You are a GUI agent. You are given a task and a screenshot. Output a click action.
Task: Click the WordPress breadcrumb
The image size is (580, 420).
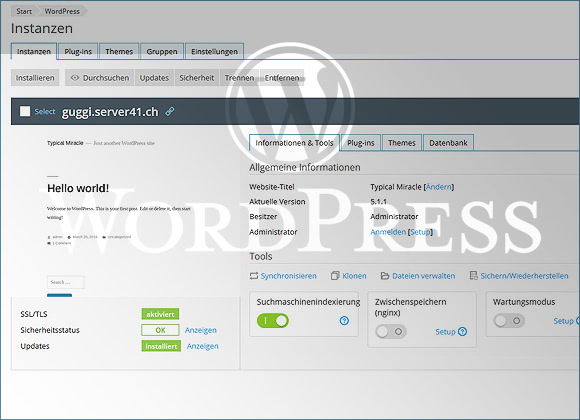click(x=62, y=11)
